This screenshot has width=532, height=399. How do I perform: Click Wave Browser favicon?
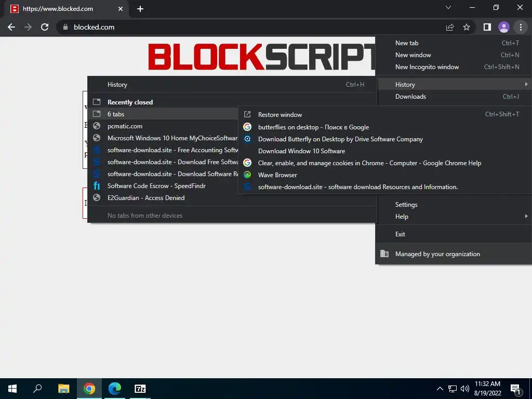click(247, 175)
